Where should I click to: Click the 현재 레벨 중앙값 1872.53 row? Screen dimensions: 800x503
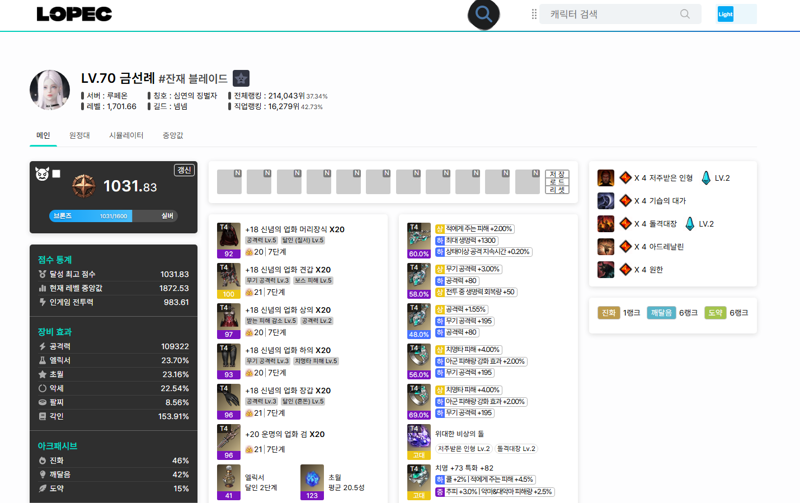[x=113, y=288]
